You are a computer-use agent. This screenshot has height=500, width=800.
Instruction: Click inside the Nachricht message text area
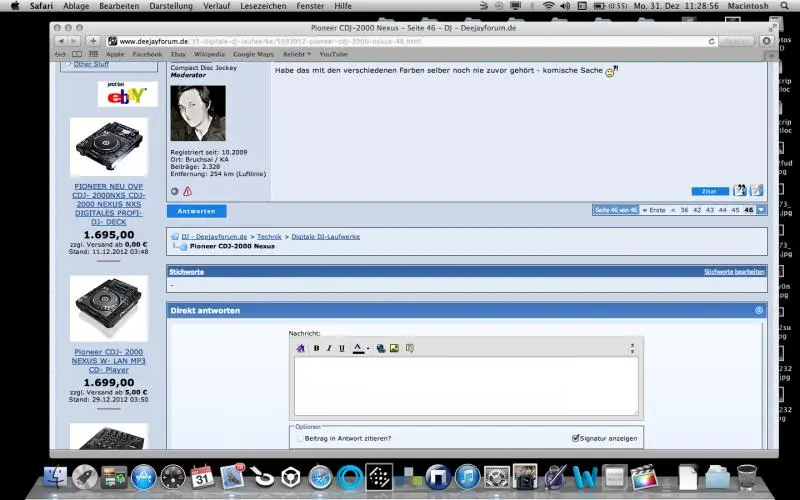(x=465, y=385)
